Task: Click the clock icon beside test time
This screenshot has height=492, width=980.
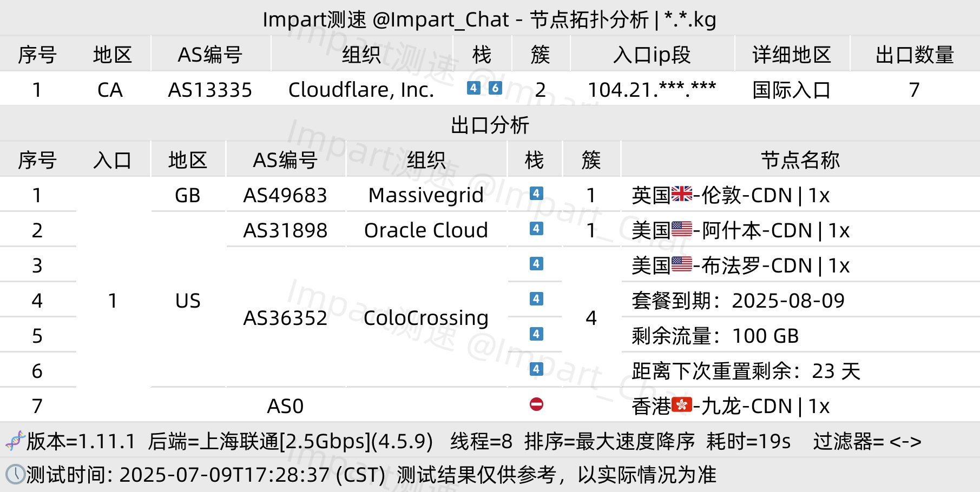Action: (x=15, y=475)
